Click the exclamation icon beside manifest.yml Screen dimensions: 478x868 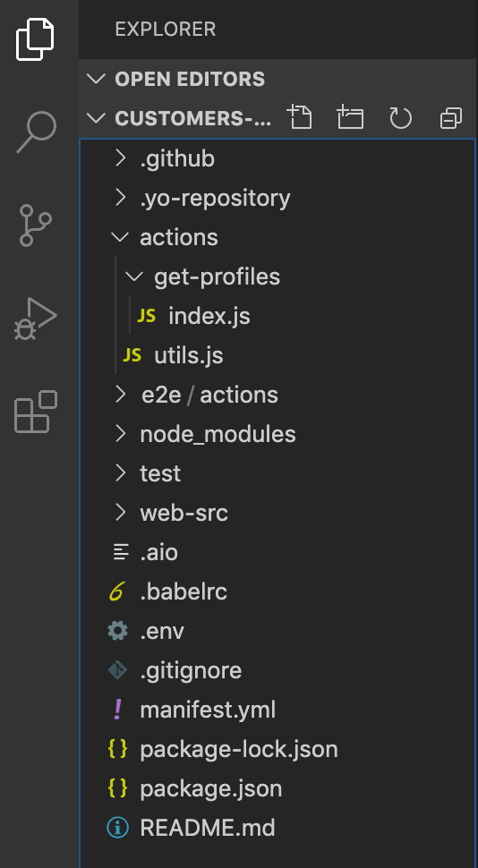pyautogui.click(x=117, y=710)
